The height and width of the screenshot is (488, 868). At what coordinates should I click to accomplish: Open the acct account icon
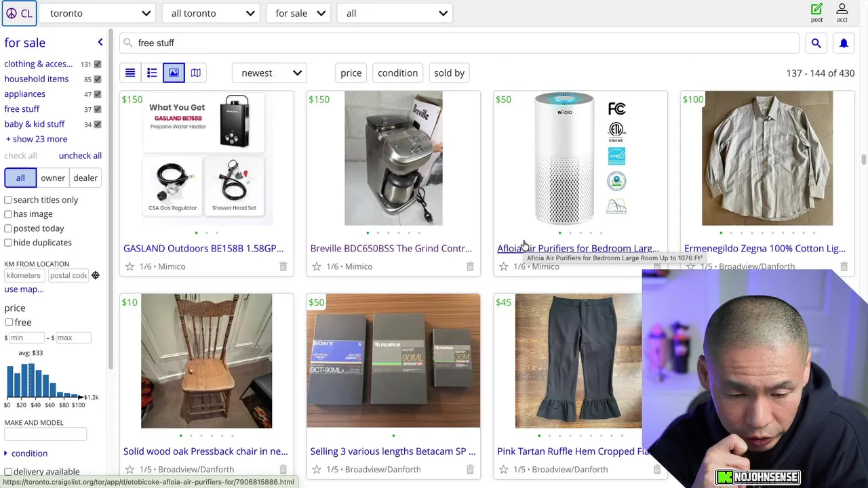842,12
